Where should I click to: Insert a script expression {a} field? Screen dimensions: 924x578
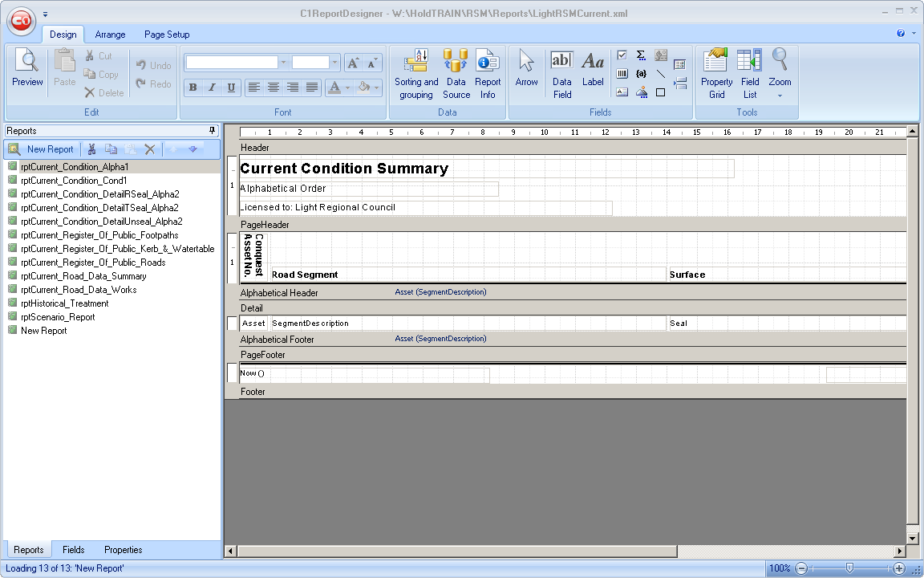point(641,74)
